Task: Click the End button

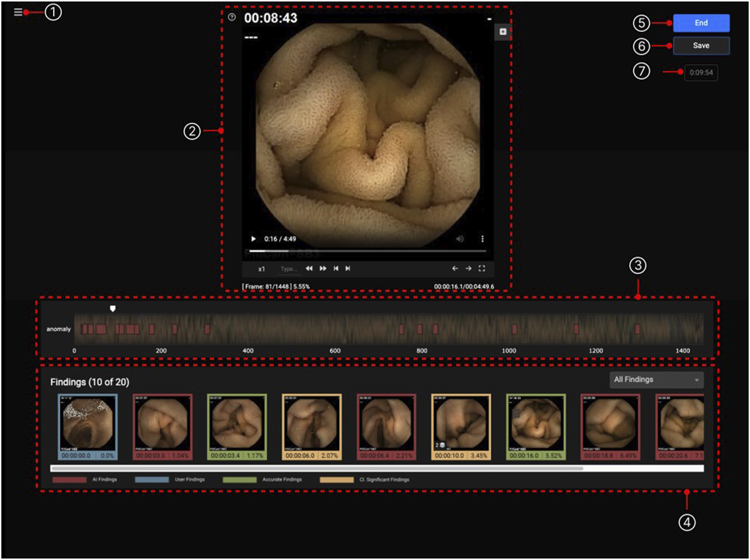Action: tap(701, 23)
